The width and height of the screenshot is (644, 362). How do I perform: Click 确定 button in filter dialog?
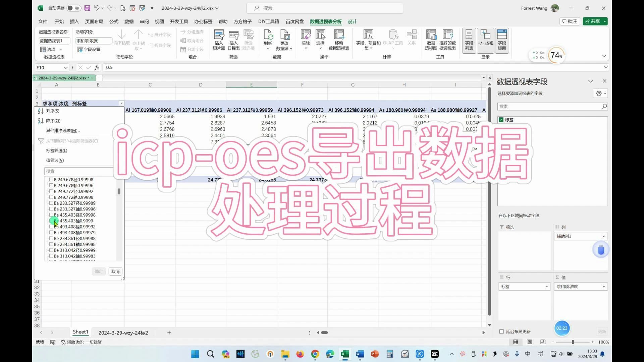point(98,271)
